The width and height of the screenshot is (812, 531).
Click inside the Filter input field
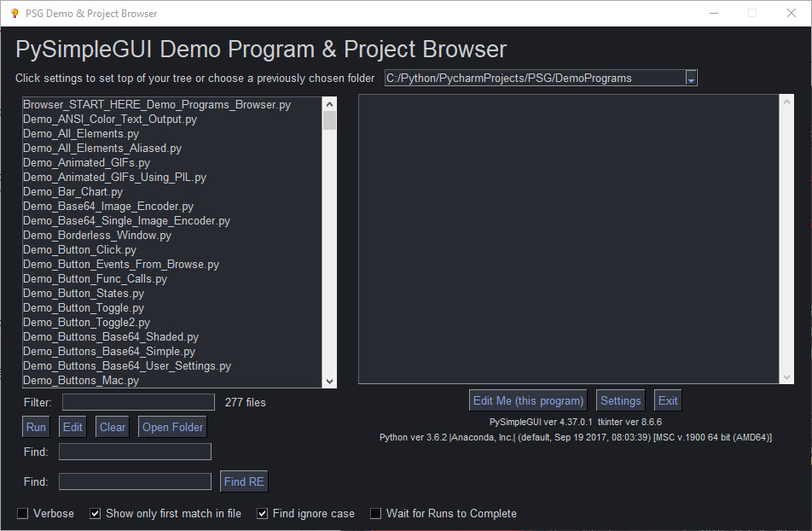pos(138,402)
